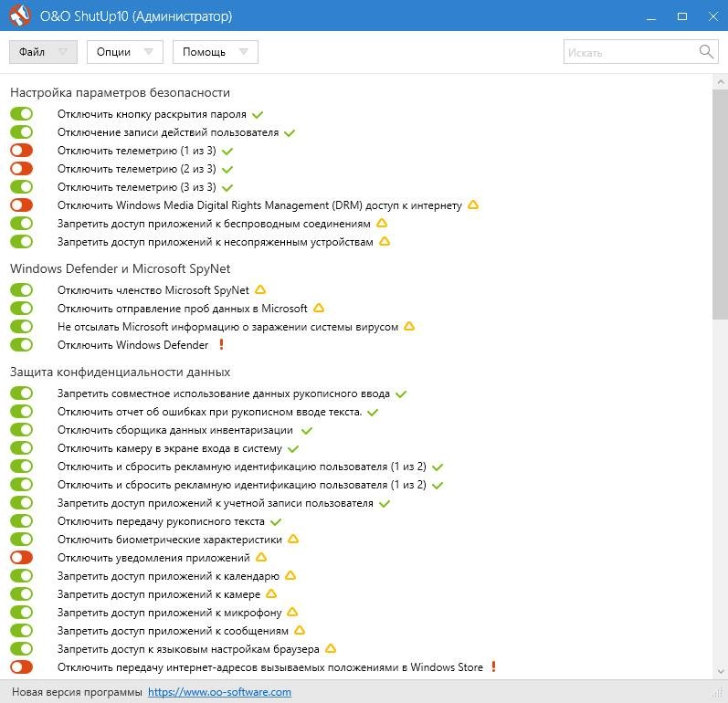The height and width of the screenshot is (703, 728).
Task: Click green checkmark beside рукописного ввода sharing setting
Action: (x=401, y=394)
